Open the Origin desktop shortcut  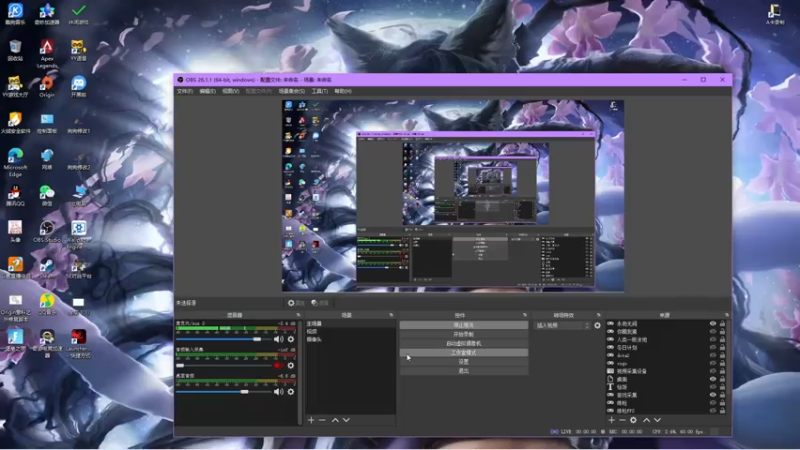[x=47, y=87]
